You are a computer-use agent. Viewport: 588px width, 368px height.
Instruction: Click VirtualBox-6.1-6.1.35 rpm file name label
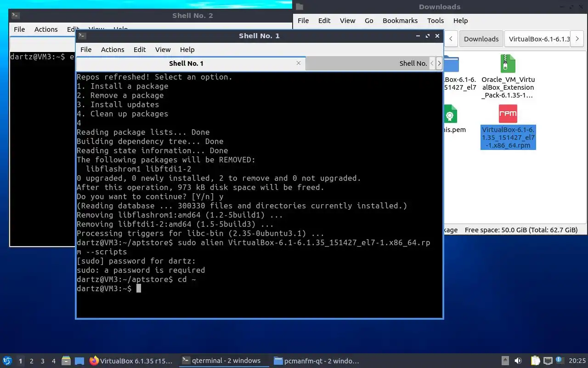[508, 138]
